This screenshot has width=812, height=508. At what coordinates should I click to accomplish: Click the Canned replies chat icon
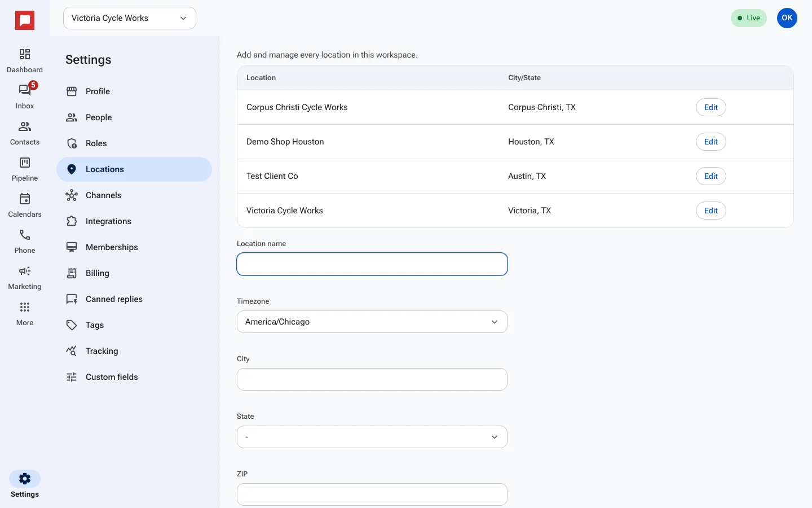click(x=72, y=299)
